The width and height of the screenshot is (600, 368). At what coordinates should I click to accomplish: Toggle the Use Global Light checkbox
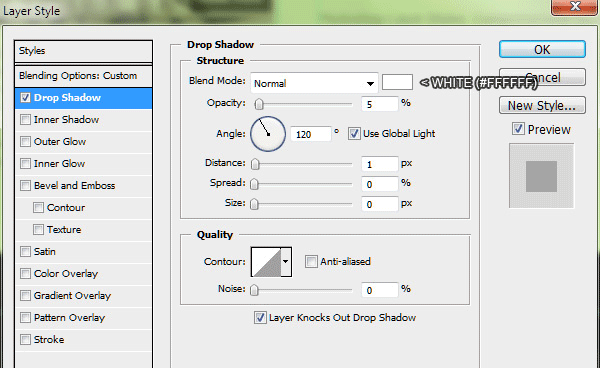(x=354, y=134)
